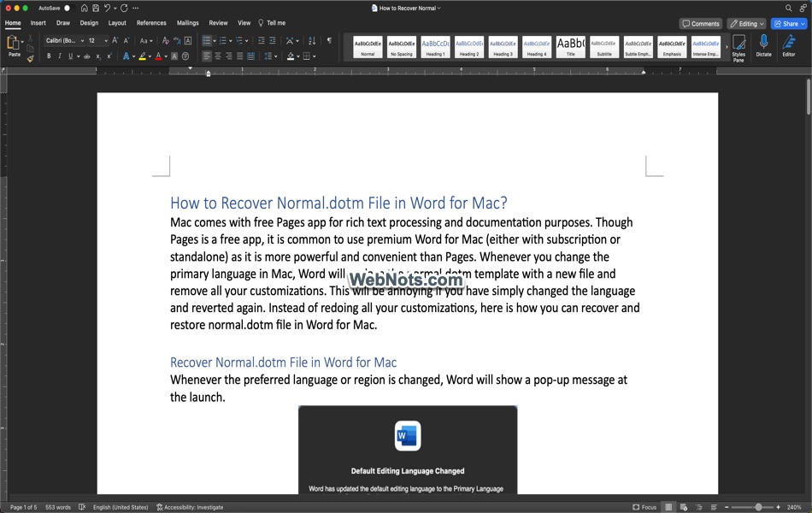Toggle underline formatting
This screenshot has width=812, height=513.
click(x=70, y=56)
